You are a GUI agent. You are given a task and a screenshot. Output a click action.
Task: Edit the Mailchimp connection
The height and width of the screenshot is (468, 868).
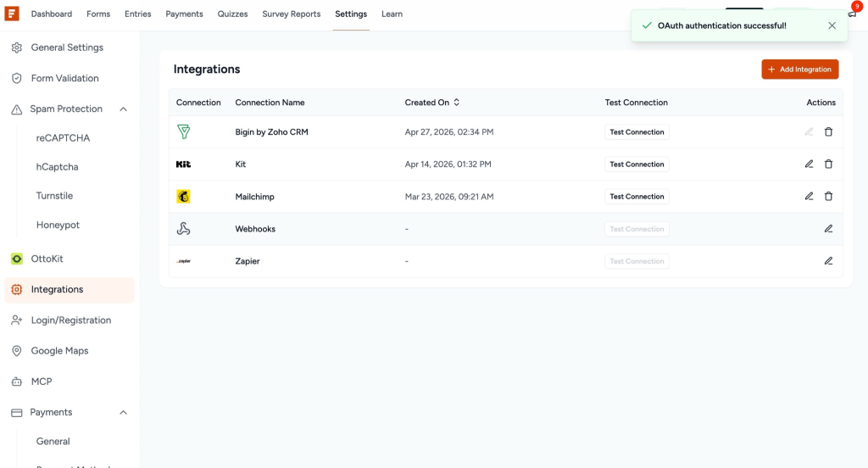809,196
